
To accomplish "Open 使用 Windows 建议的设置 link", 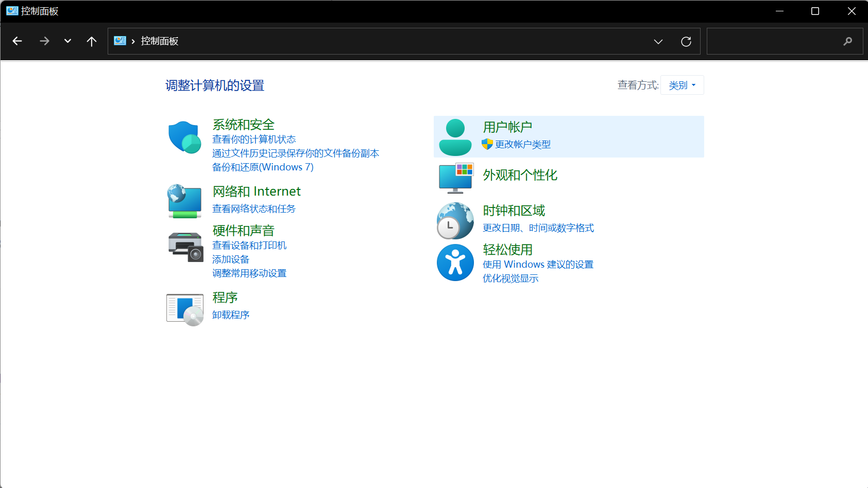I will [538, 265].
